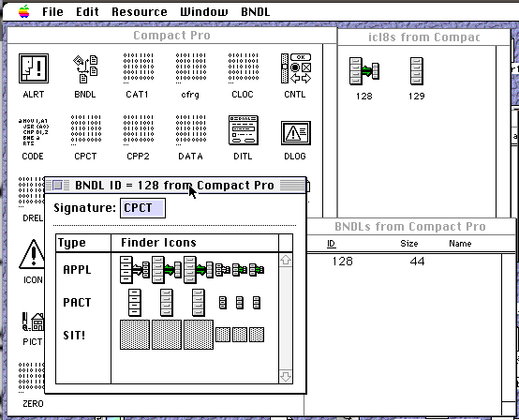The width and height of the screenshot is (519, 420).
Task: Click the Signature field containing CPCT
Action: click(142, 208)
